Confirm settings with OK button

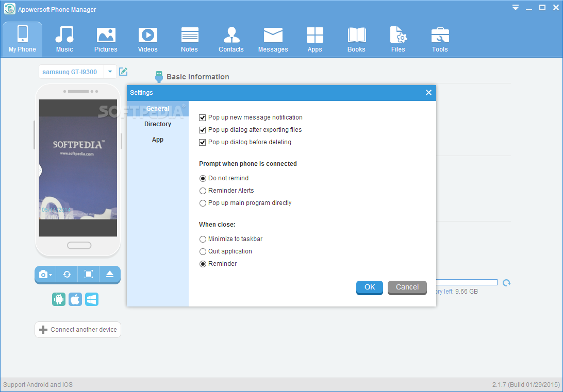click(x=370, y=287)
